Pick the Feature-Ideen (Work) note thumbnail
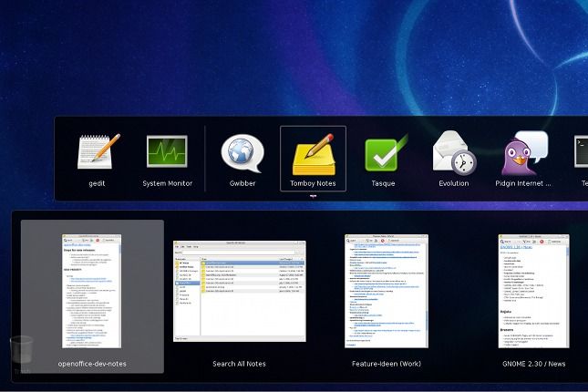 387,291
